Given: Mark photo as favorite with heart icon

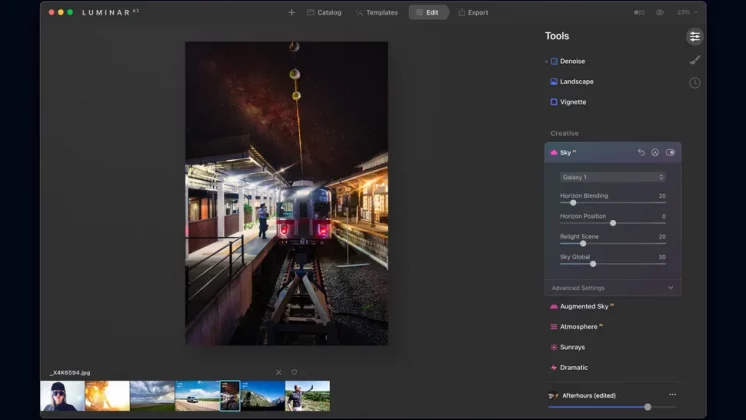Looking at the screenshot, I should coord(294,372).
